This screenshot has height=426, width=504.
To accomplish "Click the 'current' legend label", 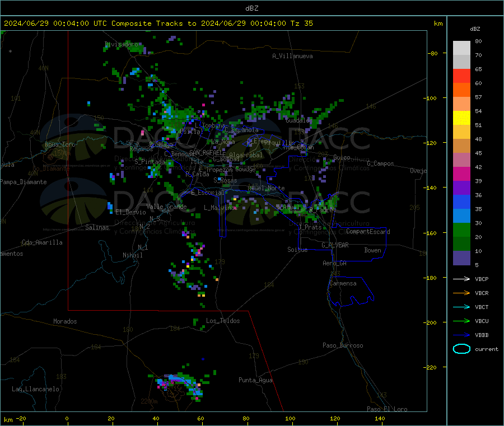I will (487, 349).
